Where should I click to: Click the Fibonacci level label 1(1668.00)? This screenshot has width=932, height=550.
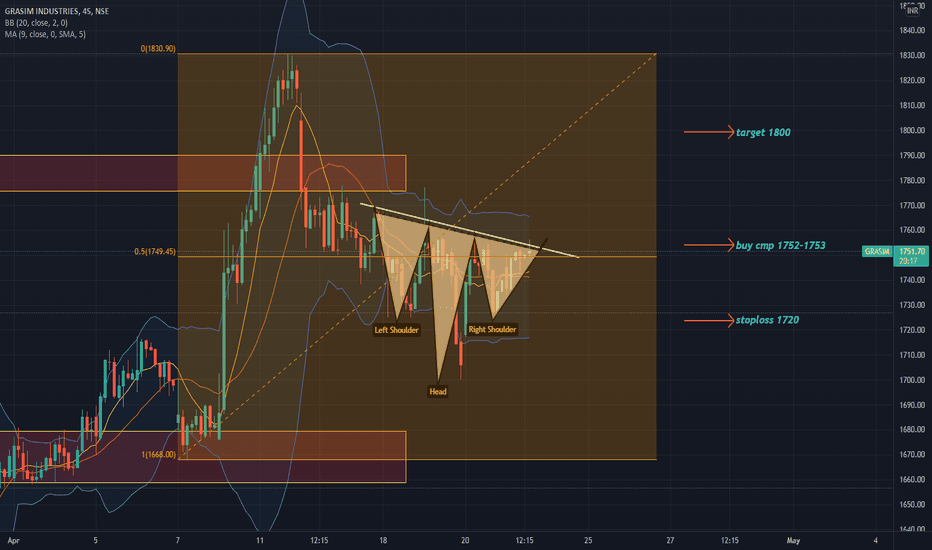click(x=159, y=454)
